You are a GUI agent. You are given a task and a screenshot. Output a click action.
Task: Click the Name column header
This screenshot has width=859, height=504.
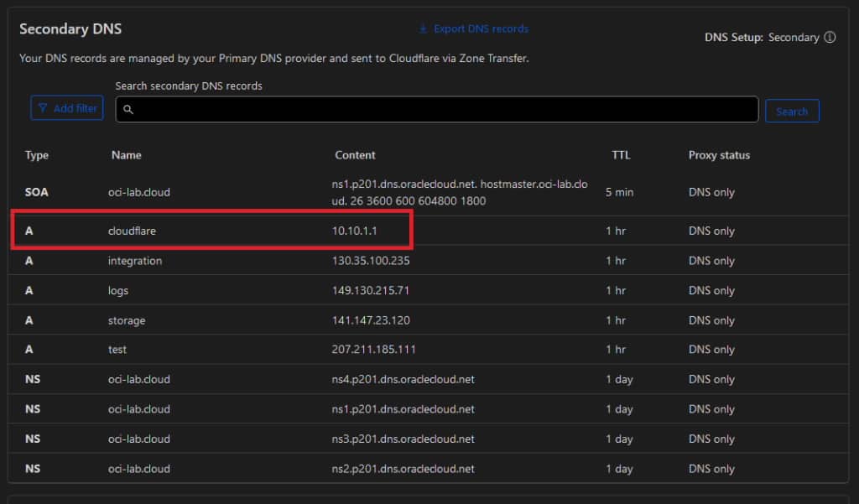coord(126,155)
